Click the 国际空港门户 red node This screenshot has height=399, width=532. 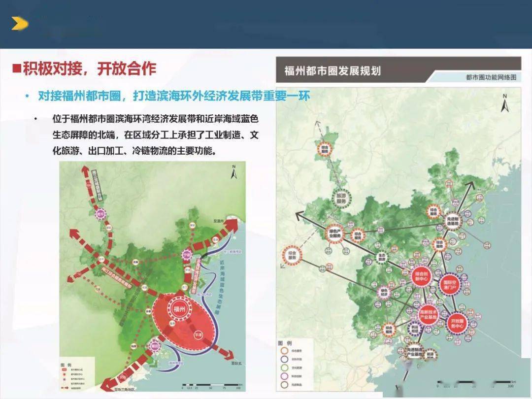(x=449, y=285)
